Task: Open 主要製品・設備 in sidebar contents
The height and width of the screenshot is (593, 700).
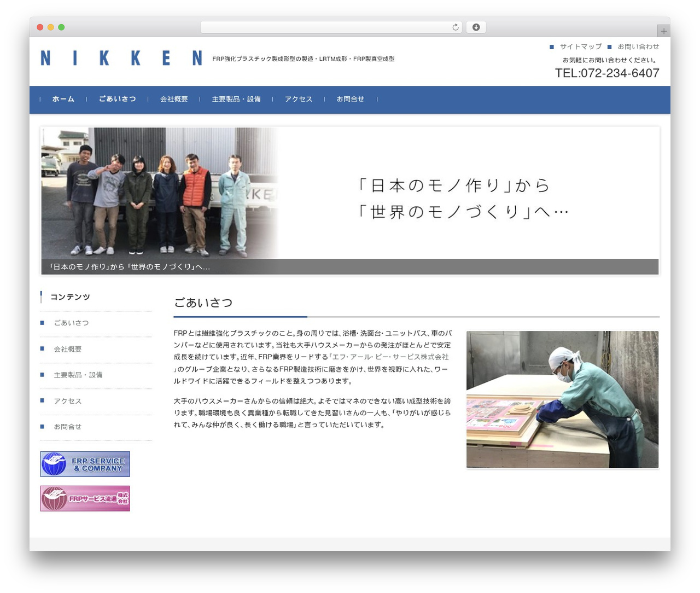Action: pos(78,375)
